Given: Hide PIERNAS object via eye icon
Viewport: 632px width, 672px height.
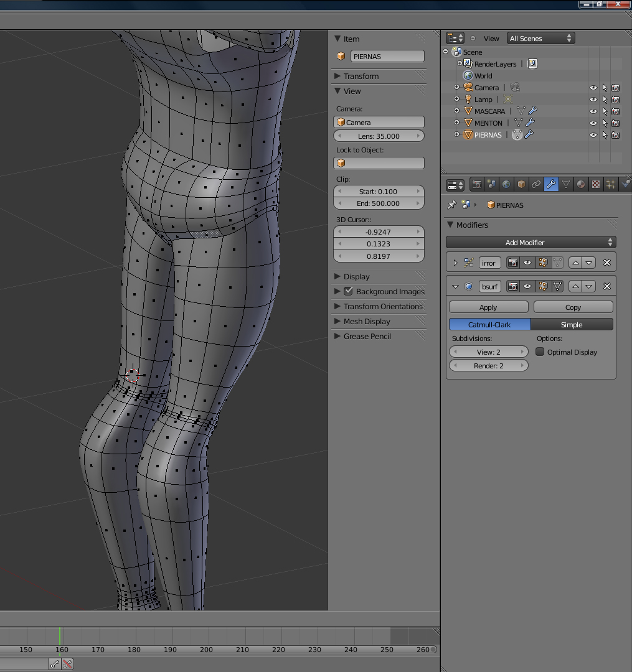Looking at the screenshot, I should [x=593, y=134].
